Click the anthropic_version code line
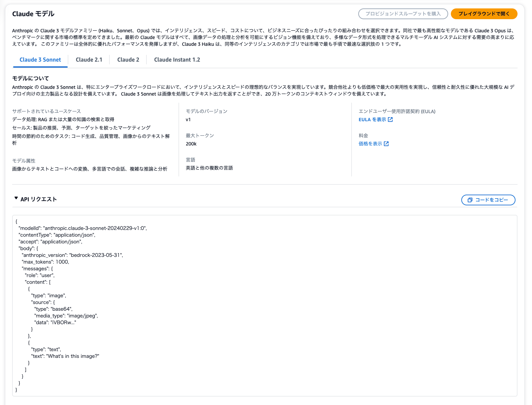 (x=72, y=255)
